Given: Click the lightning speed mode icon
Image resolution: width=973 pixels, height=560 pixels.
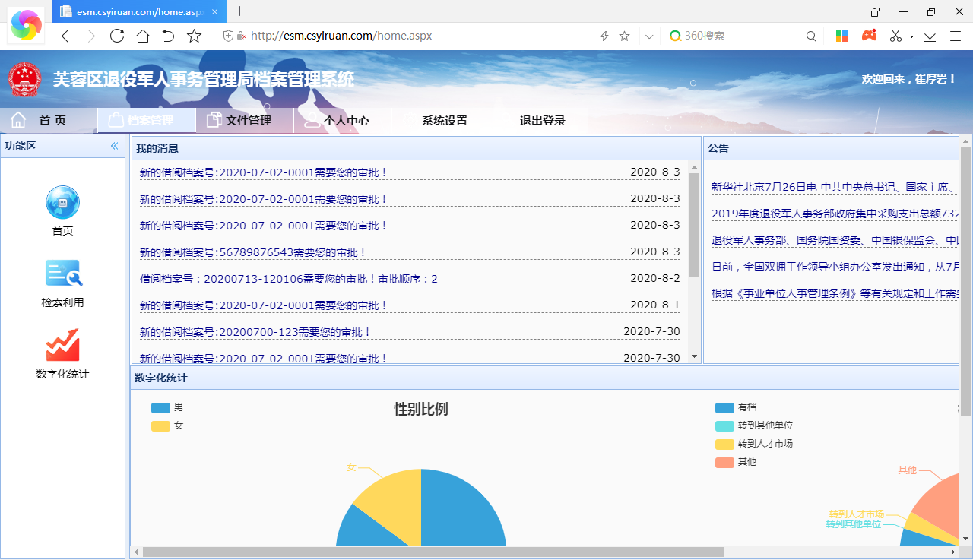Looking at the screenshot, I should coord(604,36).
